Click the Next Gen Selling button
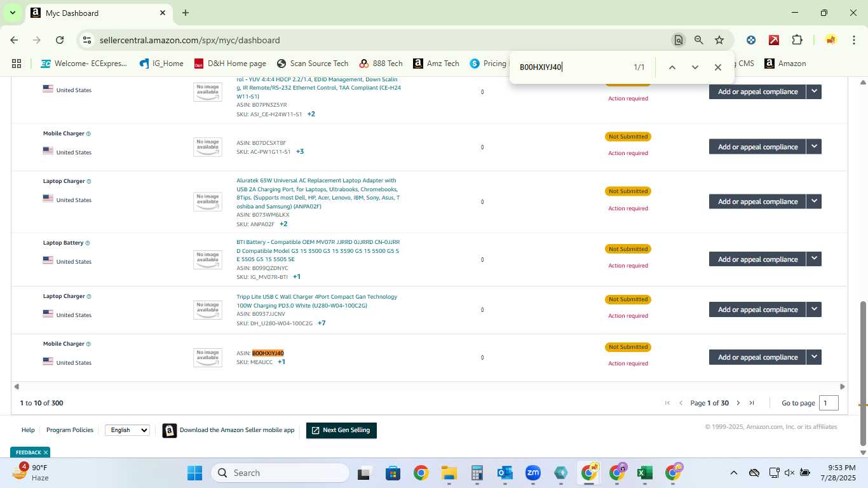 pos(341,430)
